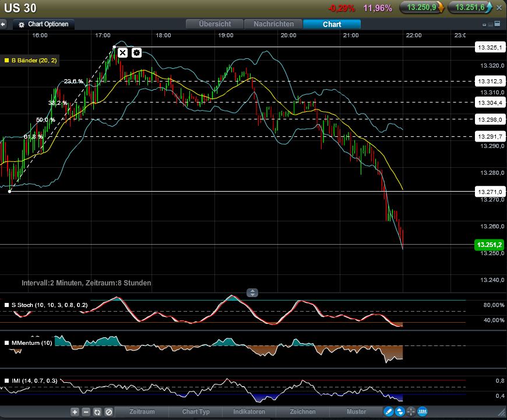Click the 13.312,3 price level label
507x420 pixels.
tap(490, 81)
